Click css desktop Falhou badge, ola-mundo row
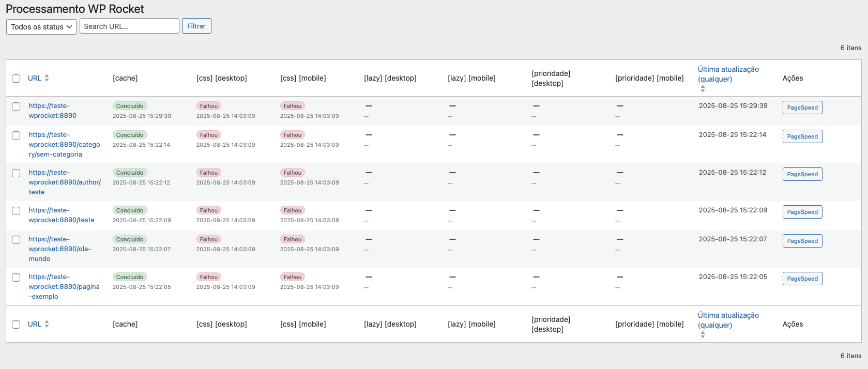 coord(209,239)
